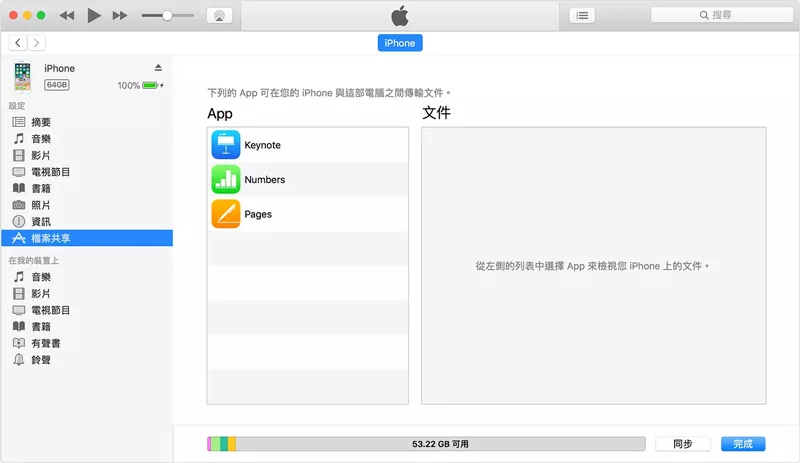Eject the iPhone with the eject icon

[x=158, y=68]
